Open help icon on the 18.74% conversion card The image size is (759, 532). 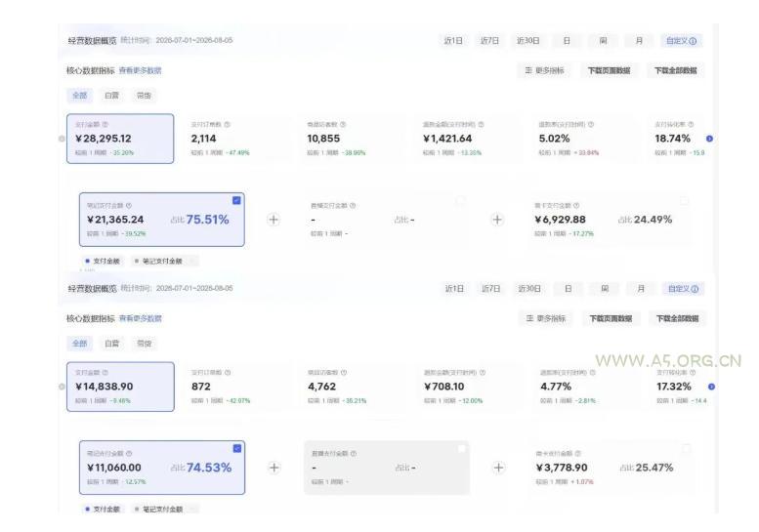click(691, 124)
